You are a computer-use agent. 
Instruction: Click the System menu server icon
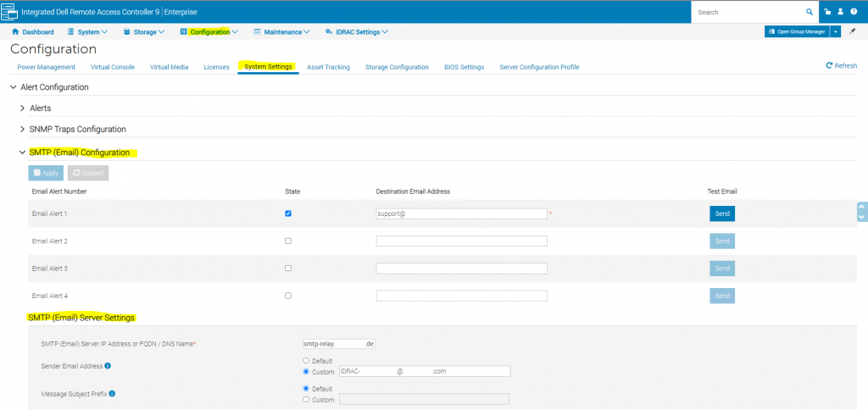[71, 32]
